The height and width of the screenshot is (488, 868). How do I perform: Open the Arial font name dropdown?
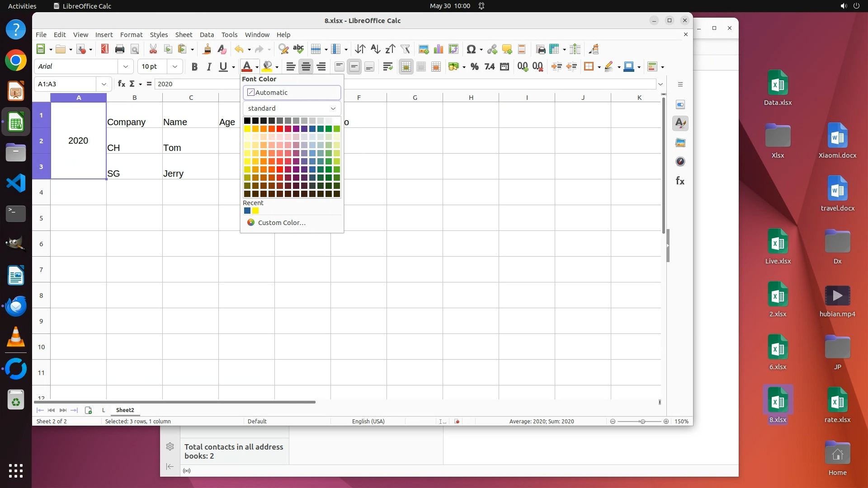tap(125, 66)
